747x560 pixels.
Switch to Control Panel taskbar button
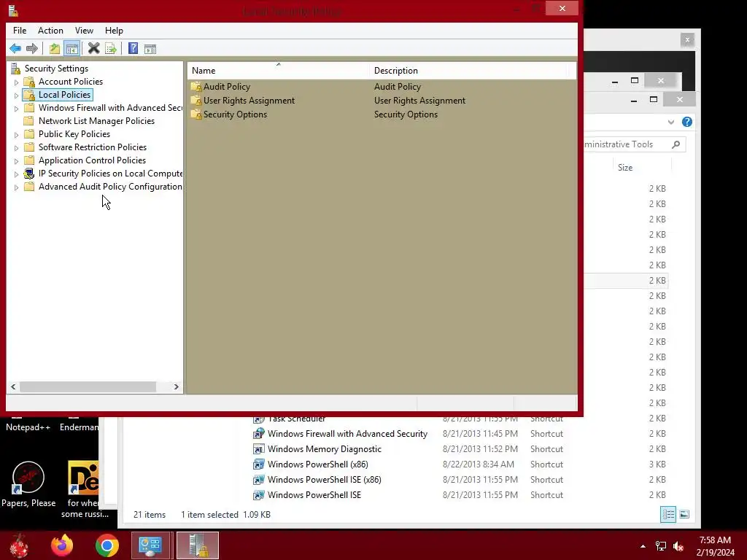[x=150, y=545]
